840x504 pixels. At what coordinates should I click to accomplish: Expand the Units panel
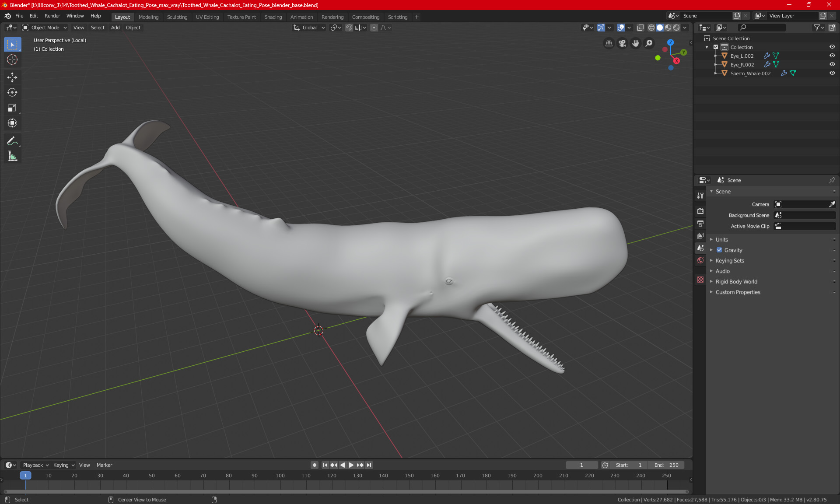[722, 239]
